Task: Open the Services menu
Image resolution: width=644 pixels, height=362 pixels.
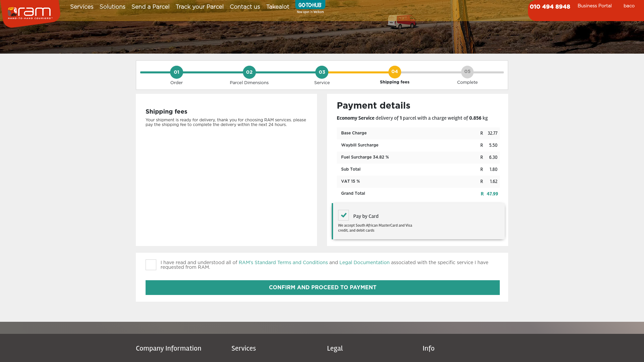Action: (82, 7)
